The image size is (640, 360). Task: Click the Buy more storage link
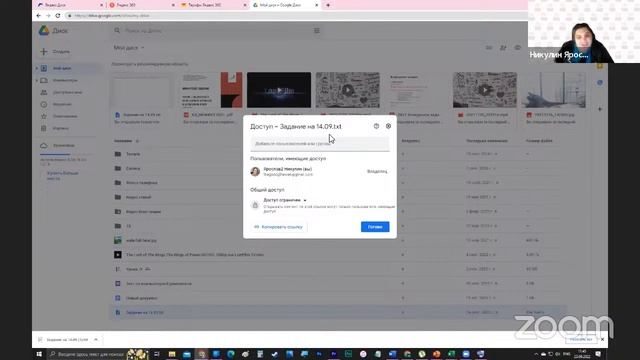[62, 176]
